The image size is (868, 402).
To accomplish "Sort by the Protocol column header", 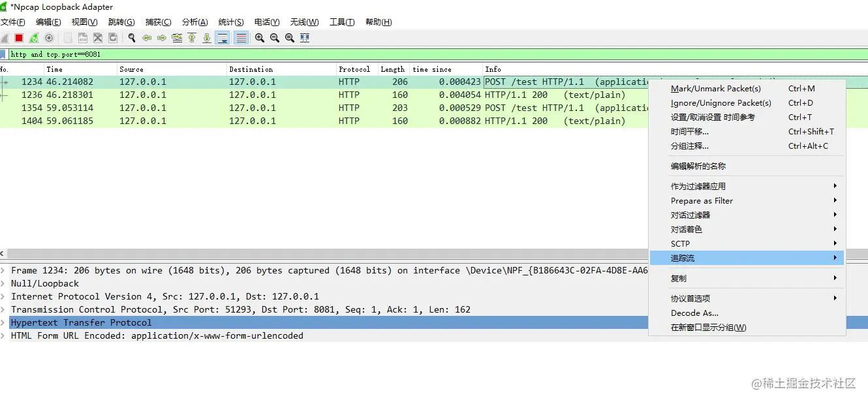I will [357, 69].
